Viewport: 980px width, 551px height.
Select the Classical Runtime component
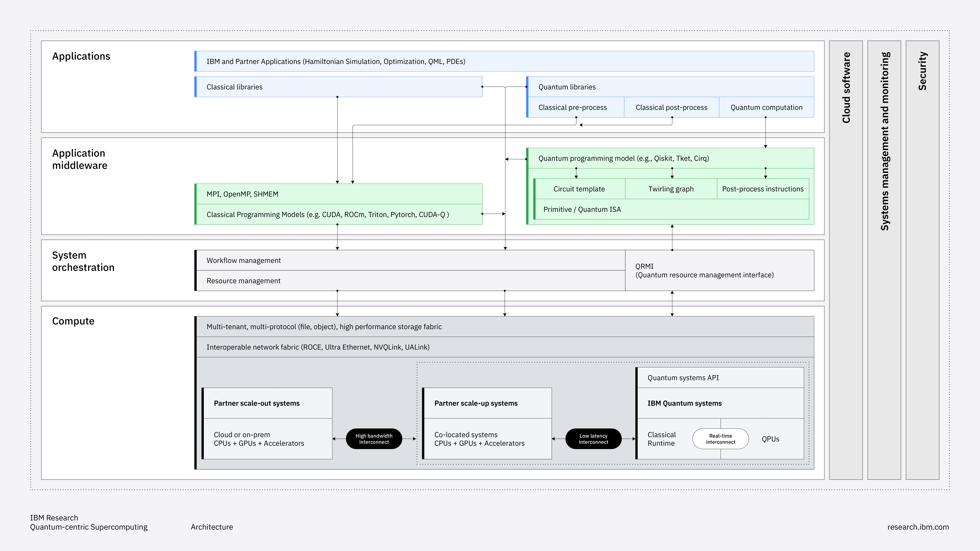coord(662,438)
